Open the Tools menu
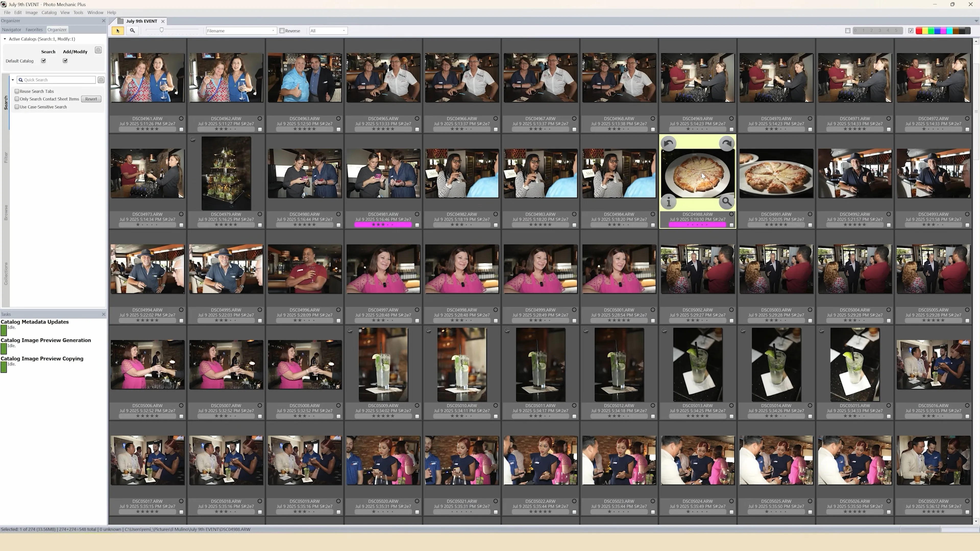This screenshot has width=980, height=551. point(78,12)
